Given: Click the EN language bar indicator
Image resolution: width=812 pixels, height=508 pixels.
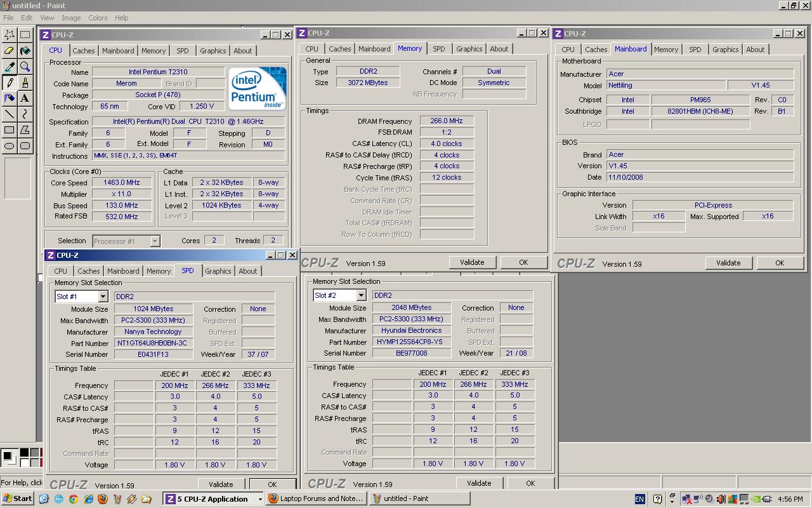Looking at the screenshot, I should (639, 499).
